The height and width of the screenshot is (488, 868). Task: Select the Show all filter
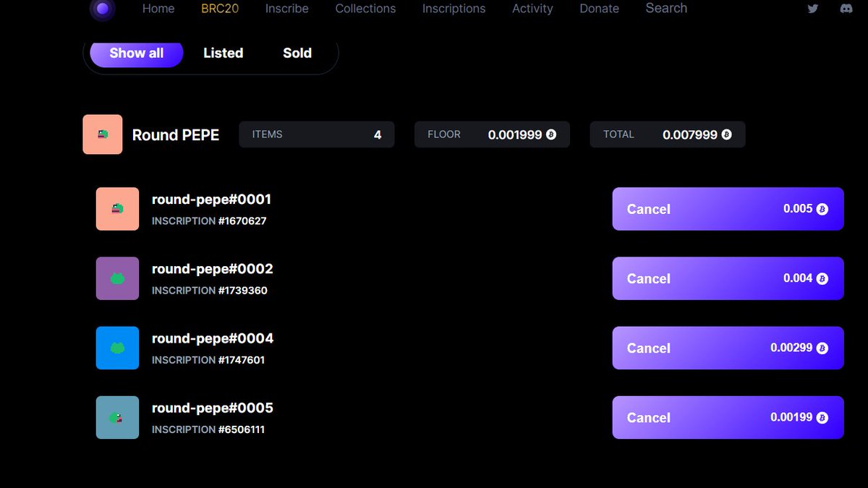[137, 53]
